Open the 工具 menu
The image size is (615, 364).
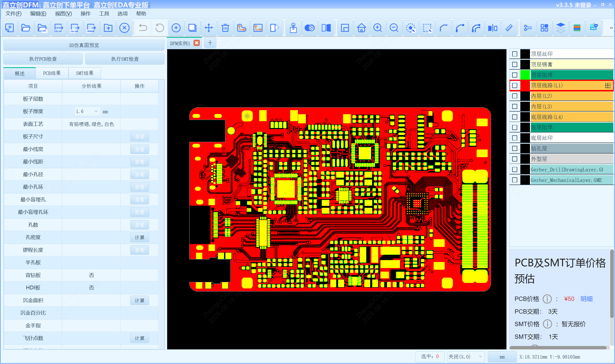104,13
